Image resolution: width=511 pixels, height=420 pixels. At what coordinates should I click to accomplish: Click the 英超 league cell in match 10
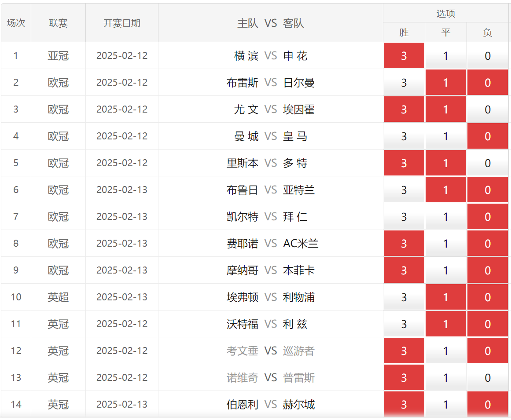click(59, 297)
